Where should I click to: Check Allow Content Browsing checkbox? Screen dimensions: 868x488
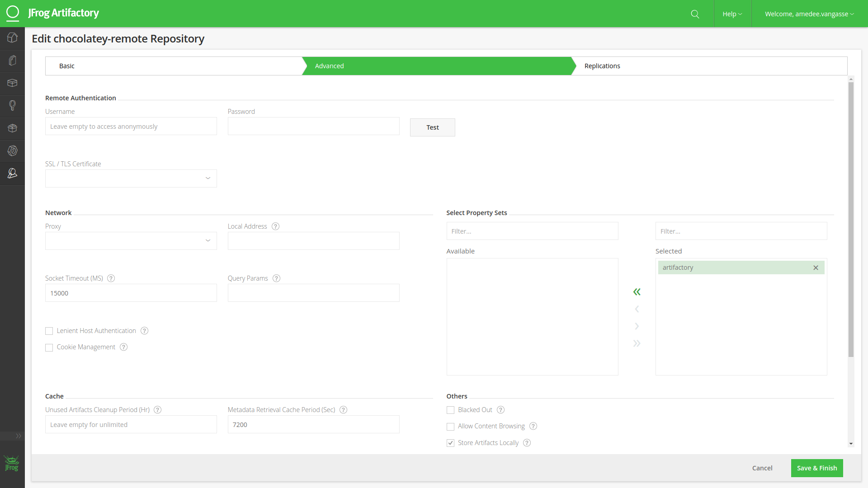pos(450,427)
